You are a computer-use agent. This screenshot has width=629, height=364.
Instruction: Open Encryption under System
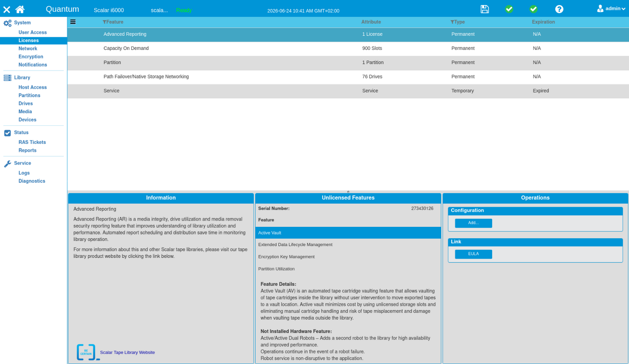pos(31,57)
